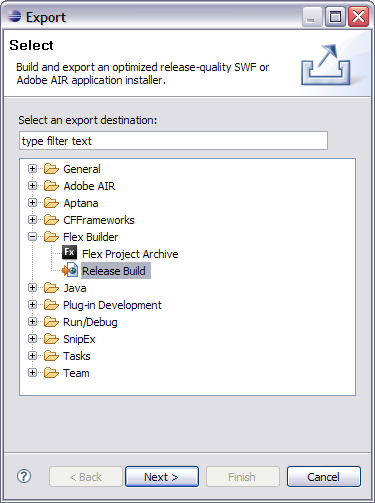
Task: Expand the Adobe AIR tree node
Action: [x=32, y=185]
